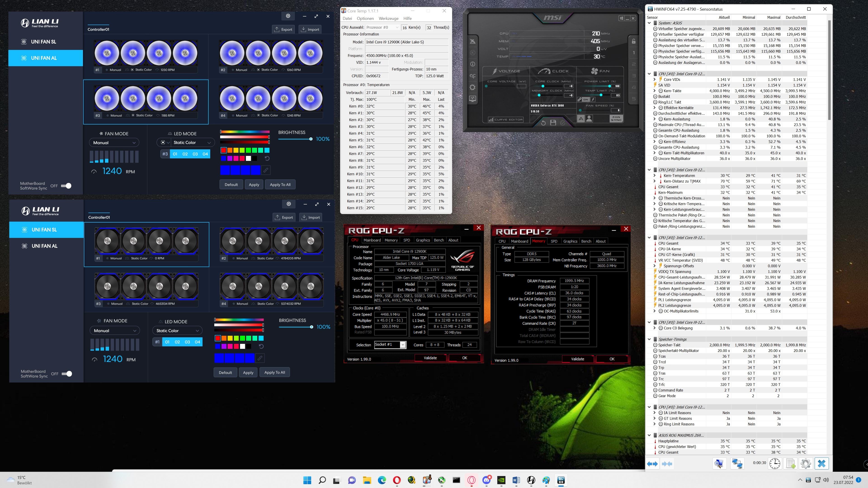Select fan group #2 card in upper Lian Li
This screenshot has height=488, width=868.
[x=271, y=56]
